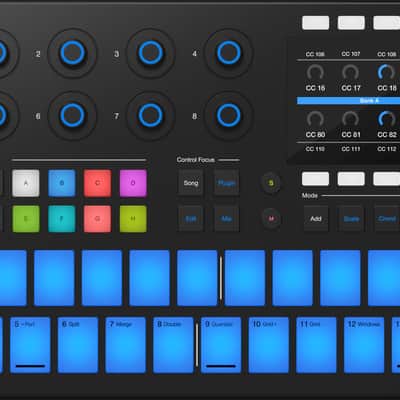Click rotary knob number 4

229,53
